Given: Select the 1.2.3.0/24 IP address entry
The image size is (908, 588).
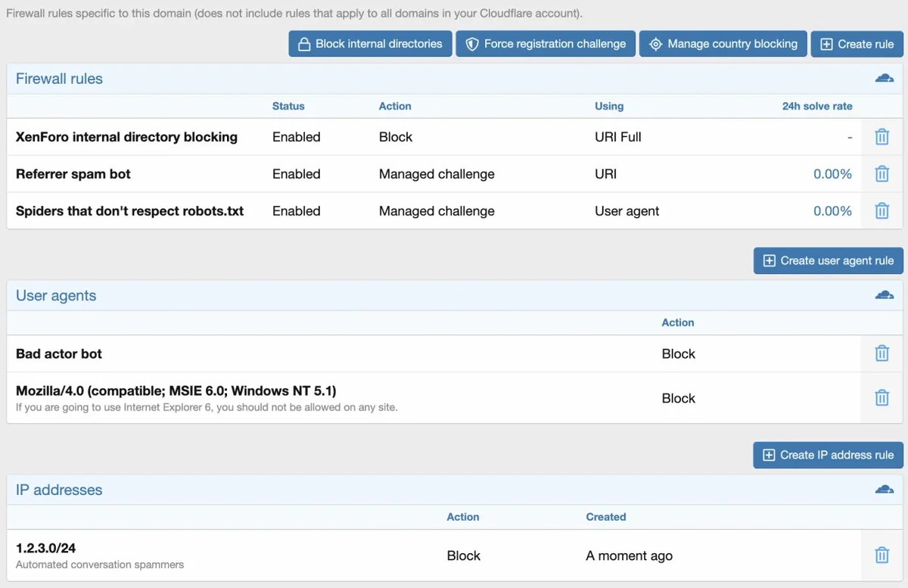Looking at the screenshot, I should pyautogui.click(x=45, y=548).
